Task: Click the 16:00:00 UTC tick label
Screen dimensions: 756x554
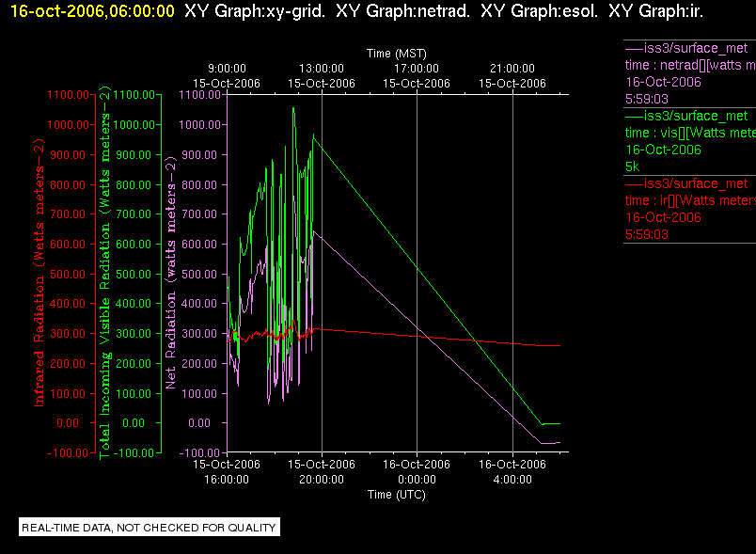Action: 227,480
